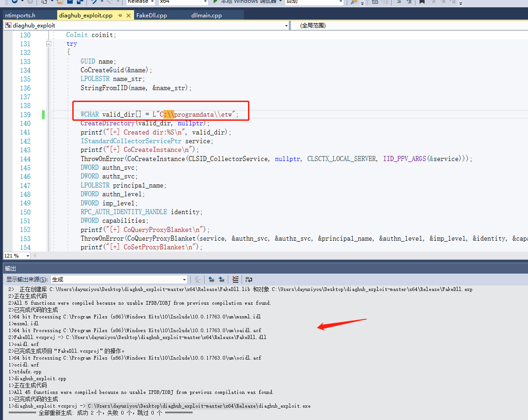Click "DWORD authn_level;" on line 148

pyautogui.click(x=113, y=194)
